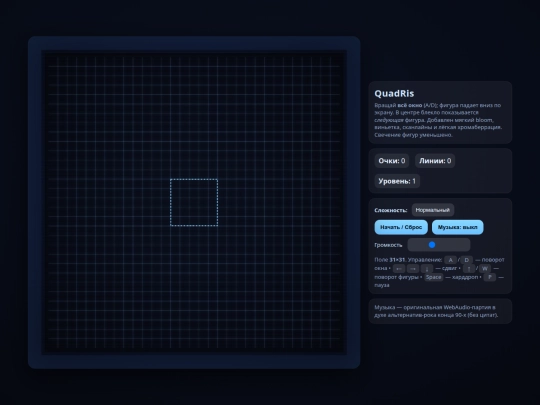
Task: Click the Уровень: 1 level badge
Action: pos(397,181)
